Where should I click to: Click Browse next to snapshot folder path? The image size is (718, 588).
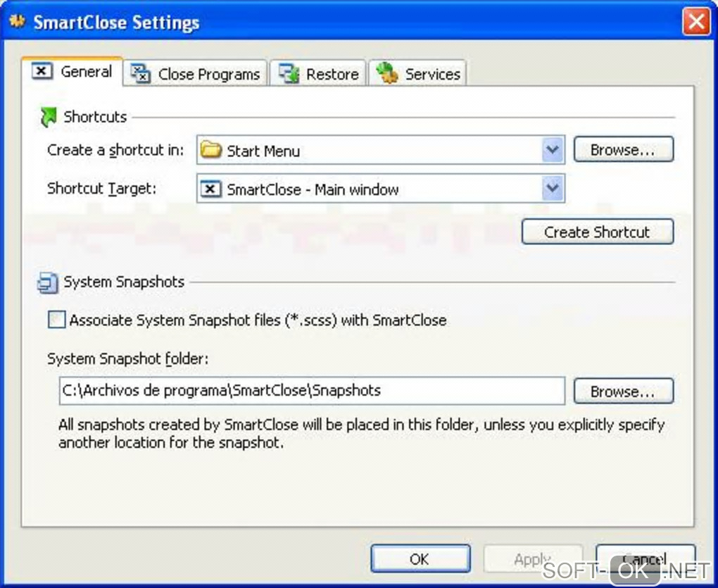pos(623,391)
